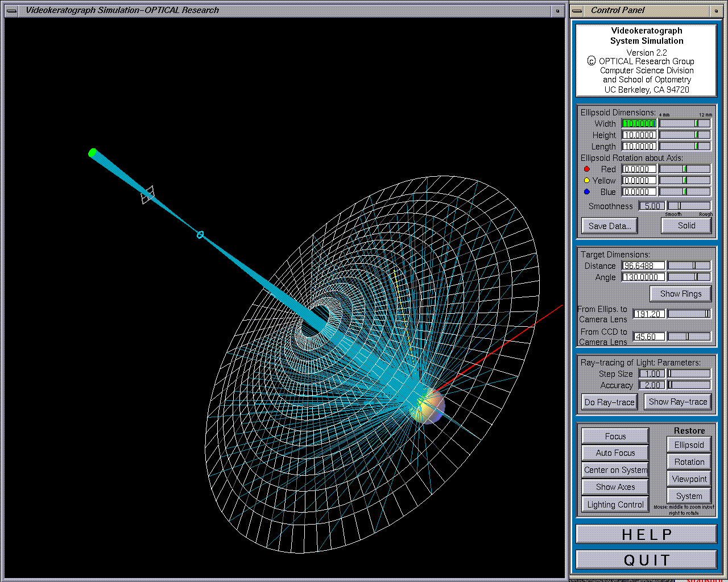
Task: Click the Width value input field
Action: click(639, 123)
